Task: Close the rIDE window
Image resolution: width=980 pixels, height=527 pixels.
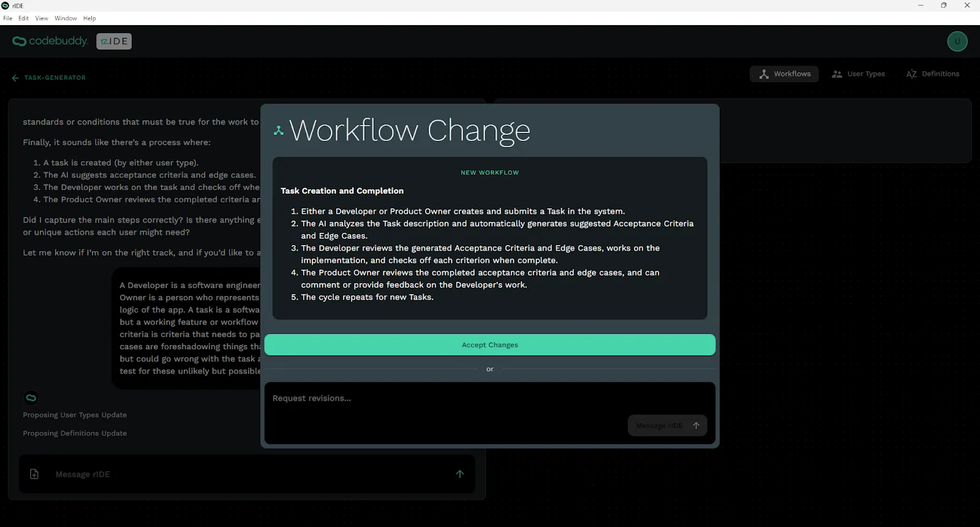Action: 967,6
